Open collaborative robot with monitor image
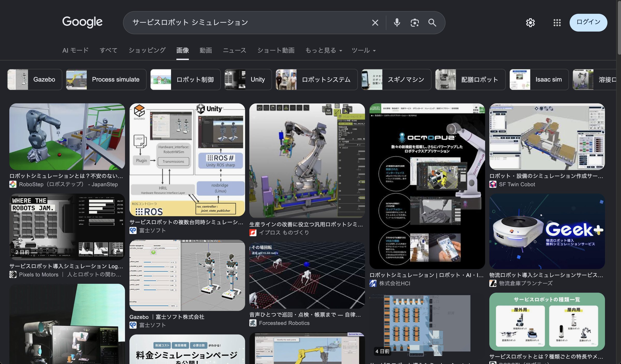Screen dimensions: 621x364 [67, 324]
